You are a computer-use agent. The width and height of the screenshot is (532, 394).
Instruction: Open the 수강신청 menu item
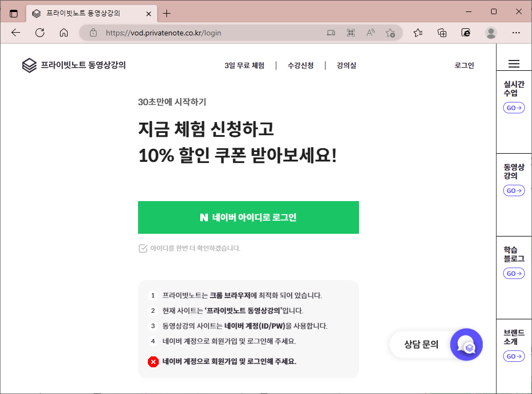point(301,65)
